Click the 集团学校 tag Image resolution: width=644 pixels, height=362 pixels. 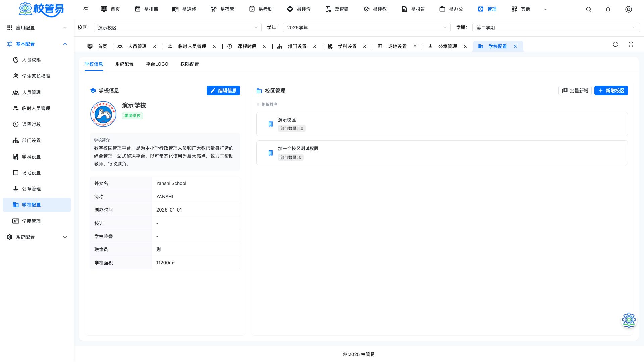(132, 116)
